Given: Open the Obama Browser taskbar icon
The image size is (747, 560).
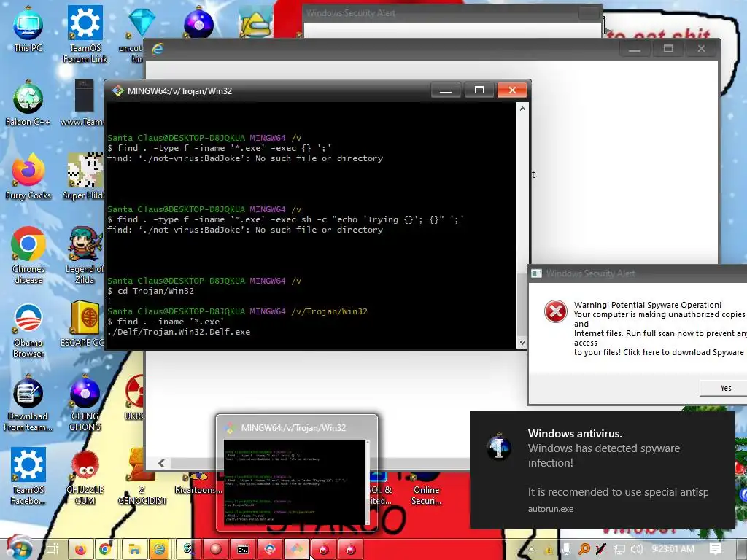Looking at the screenshot, I should [270, 550].
